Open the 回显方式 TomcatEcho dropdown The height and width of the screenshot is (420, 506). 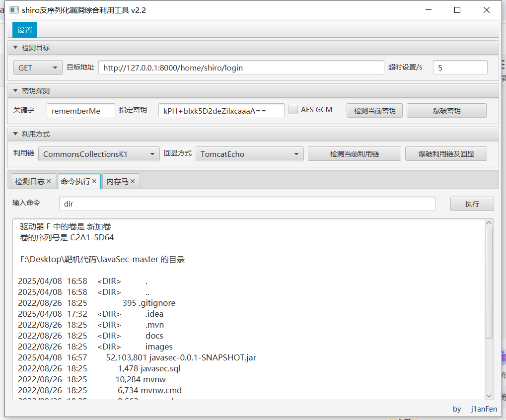click(249, 154)
